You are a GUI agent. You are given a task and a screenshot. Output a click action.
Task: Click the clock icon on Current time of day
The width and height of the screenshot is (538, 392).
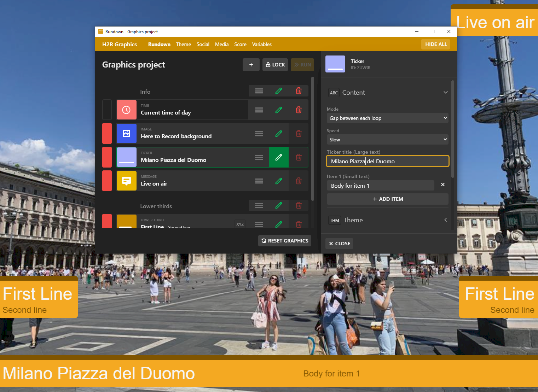click(126, 110)
